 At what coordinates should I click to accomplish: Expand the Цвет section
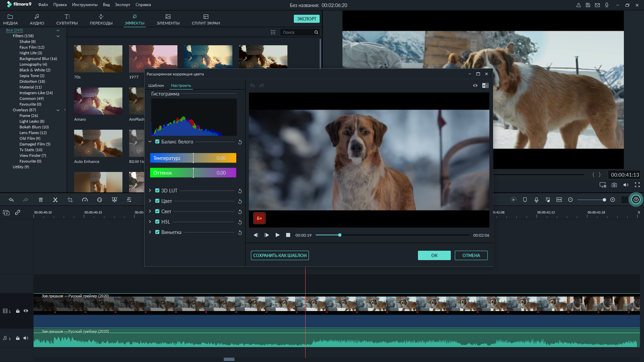(150, 201)
